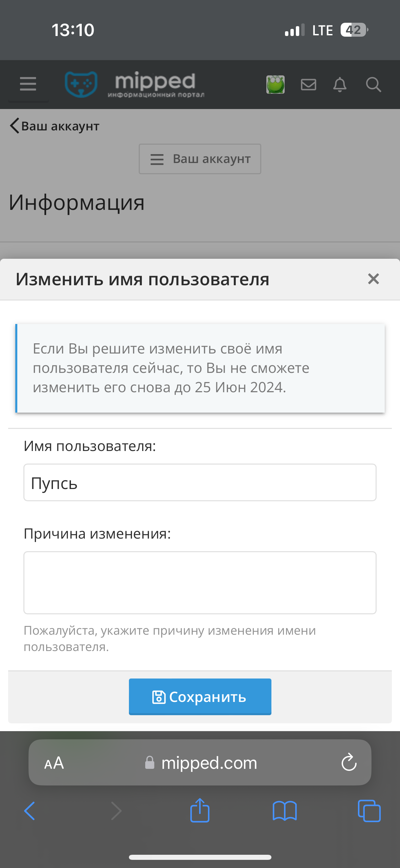Viewport: 400px width, 868px height.
Task: Open Safari AA reader options
Action: (x=54, y=763)
